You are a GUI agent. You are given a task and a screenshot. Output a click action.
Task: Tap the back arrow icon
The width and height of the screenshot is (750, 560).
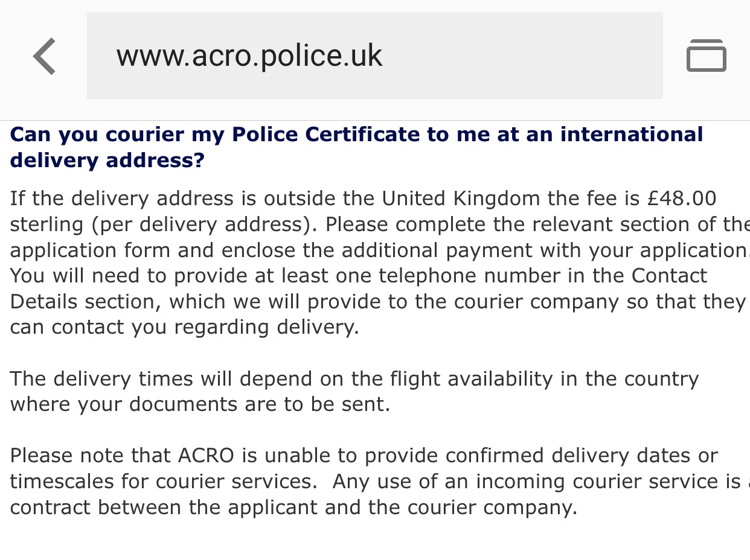(45, 56)
